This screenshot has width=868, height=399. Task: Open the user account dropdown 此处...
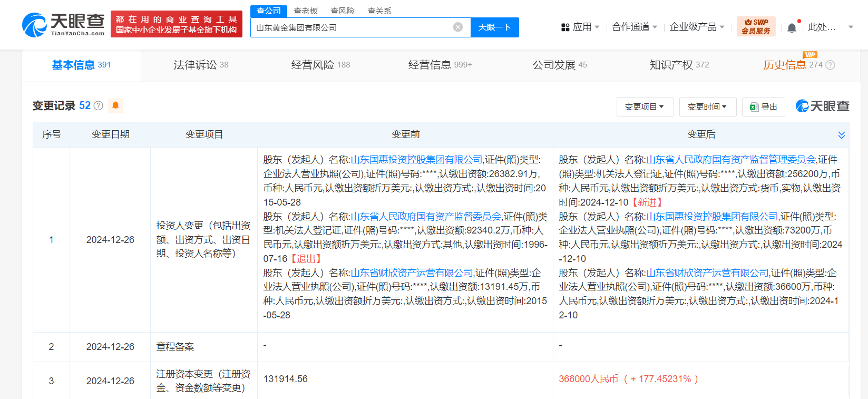(x=831, y=27)
